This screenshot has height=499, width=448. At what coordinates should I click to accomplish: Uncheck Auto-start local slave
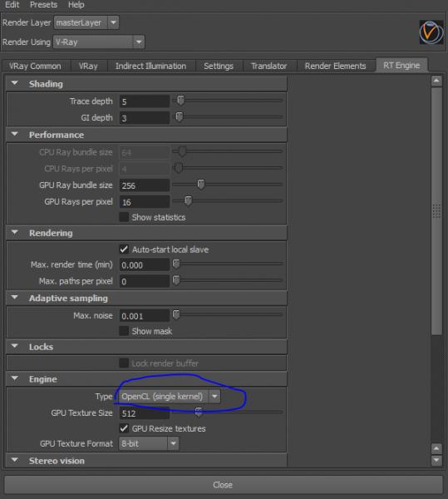click(124, 249)
